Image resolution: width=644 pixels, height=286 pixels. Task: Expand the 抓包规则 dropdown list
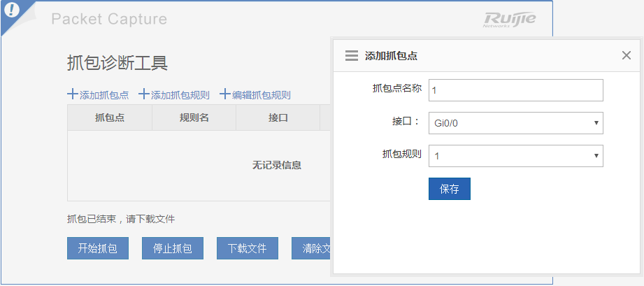point(515,156)
